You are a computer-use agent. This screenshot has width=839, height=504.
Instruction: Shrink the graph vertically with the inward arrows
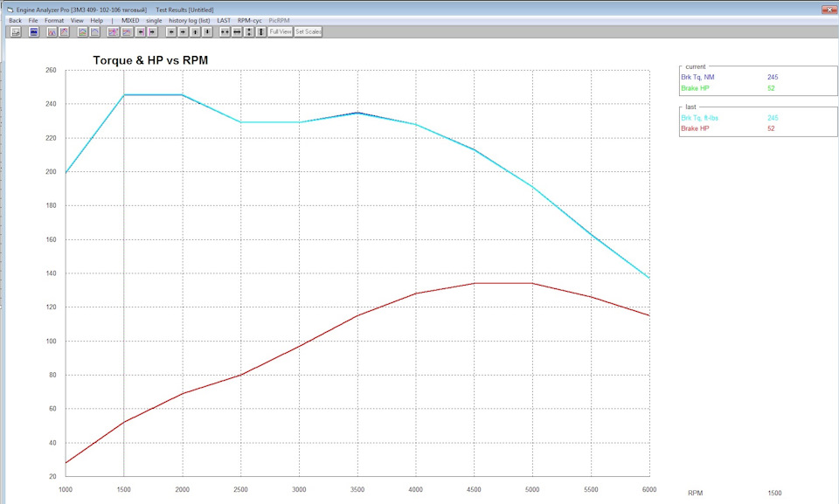(249, 32)
